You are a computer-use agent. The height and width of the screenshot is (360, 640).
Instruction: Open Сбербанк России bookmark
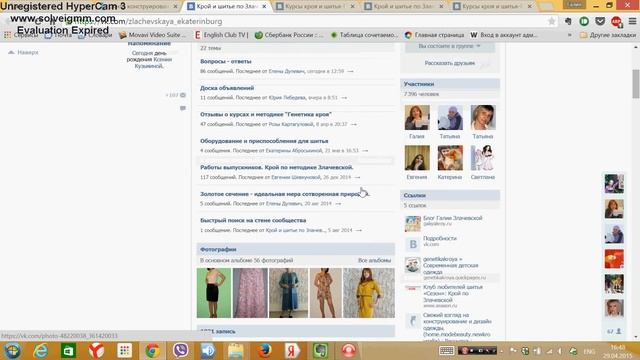(x=289, y=35)
